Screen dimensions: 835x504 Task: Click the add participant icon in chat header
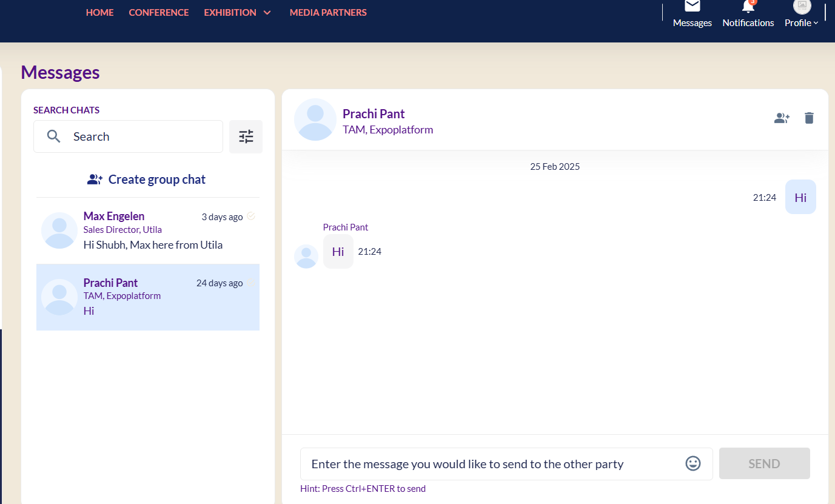click(782, 118)
